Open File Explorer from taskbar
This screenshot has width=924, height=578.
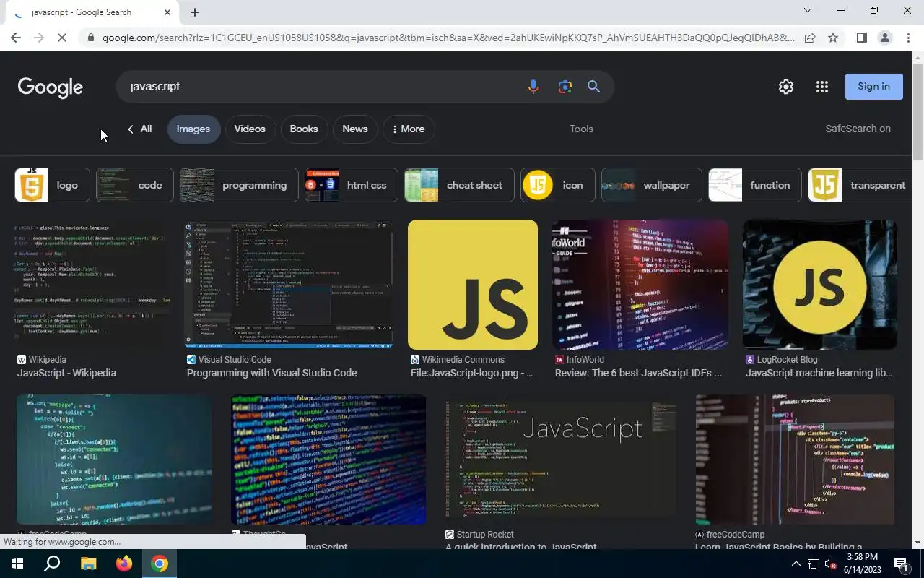[88, 564]
